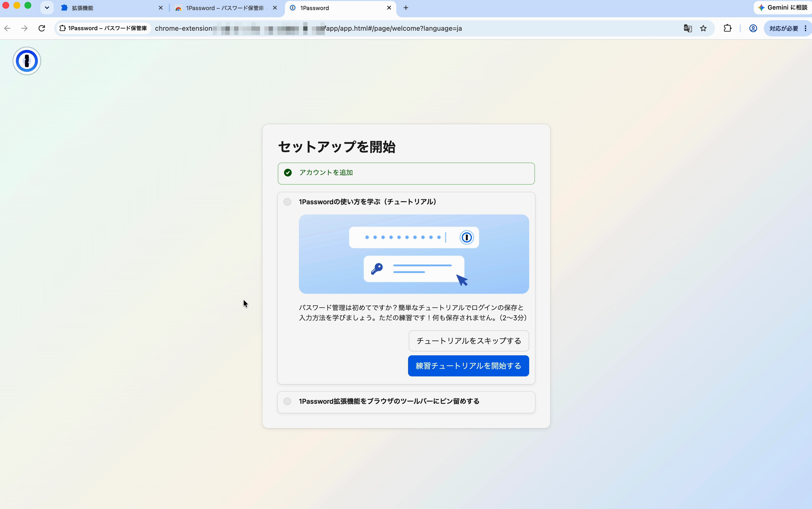Select the チュートリアル step radio circle
812x509 pixels.
287,202
